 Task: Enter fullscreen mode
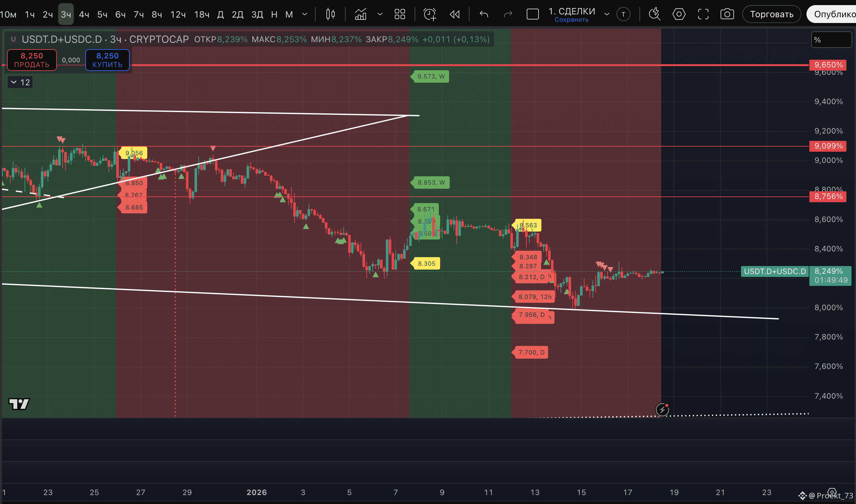(x=703, y=14)
